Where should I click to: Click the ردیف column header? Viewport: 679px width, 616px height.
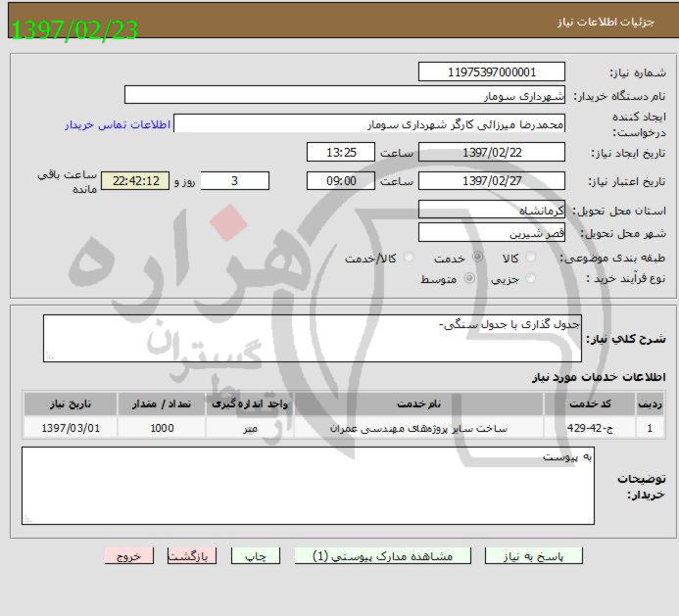coord(650,403)
